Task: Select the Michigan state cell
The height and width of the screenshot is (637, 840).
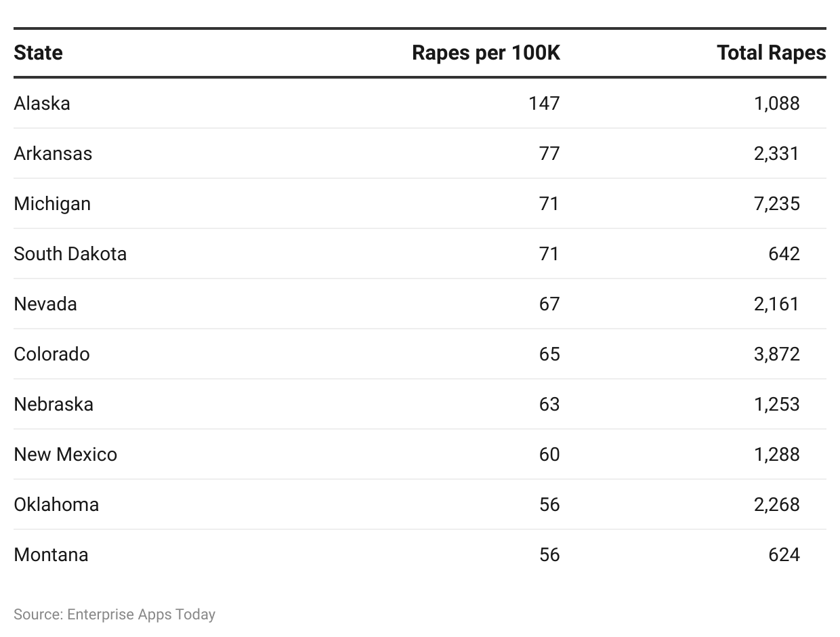Action: [52, 203]
